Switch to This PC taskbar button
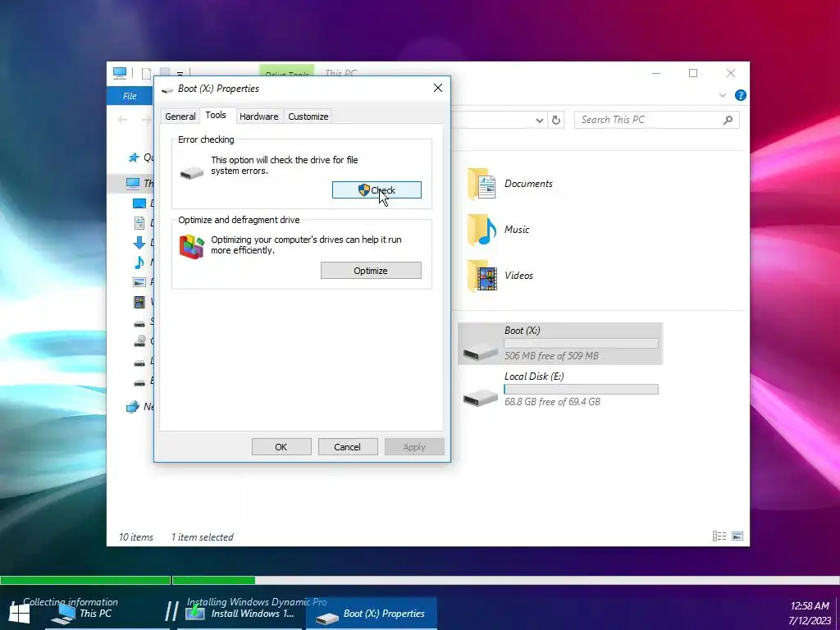This screenshot has height=630, width=840. [107, 614]
